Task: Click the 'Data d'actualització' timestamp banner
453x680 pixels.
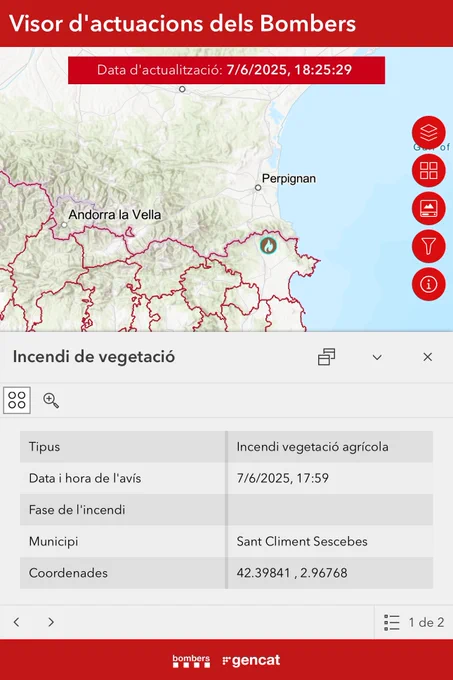Action: tap(226, 70)
